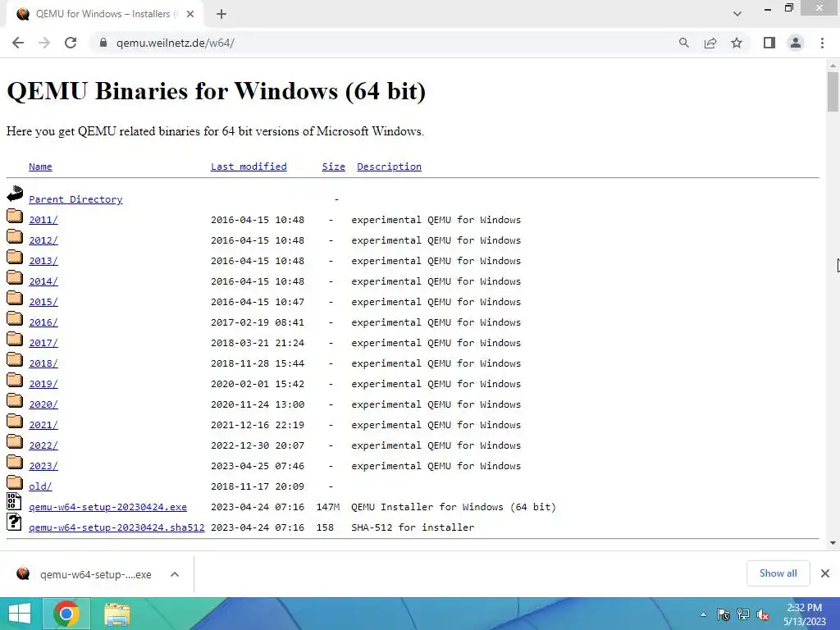Sort listing by Description
Viewport: 840px width, 630px height.
click(x=389, y=167)
